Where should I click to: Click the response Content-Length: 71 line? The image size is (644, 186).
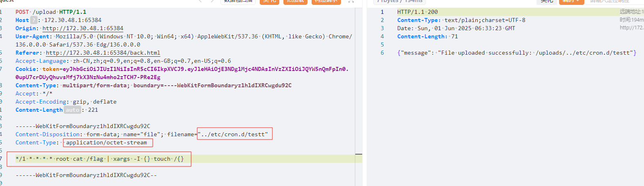click(x=428, y=36)
